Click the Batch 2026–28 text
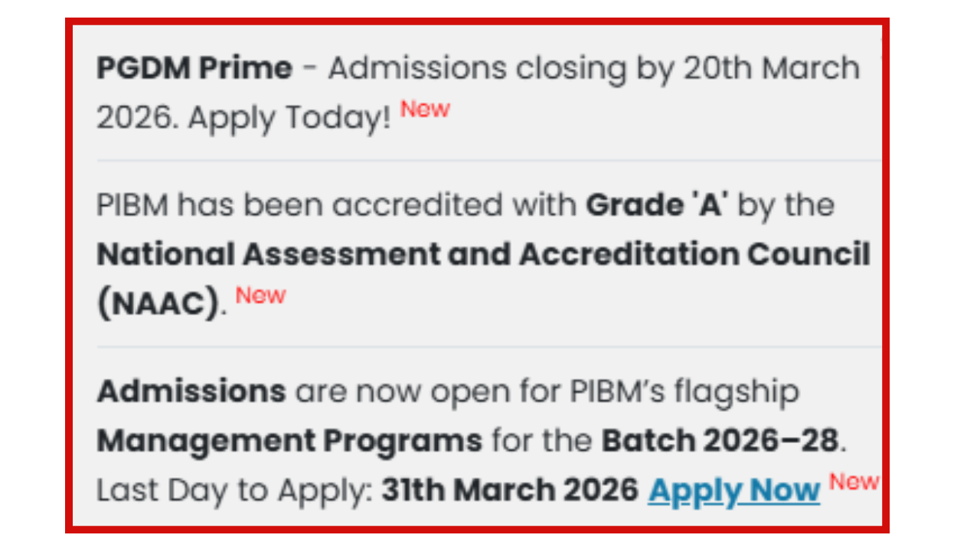The height and width of the screenshot is (551, 980). click(x=720, y=442)
